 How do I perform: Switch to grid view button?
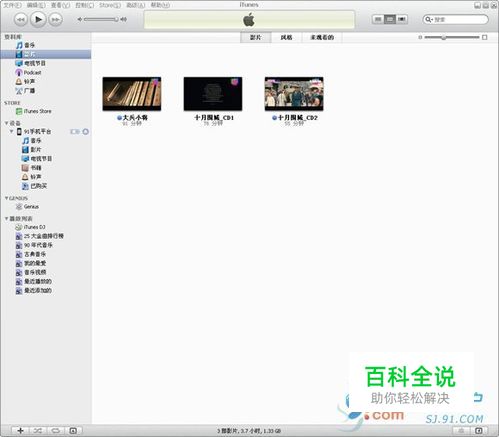point(390,19)
